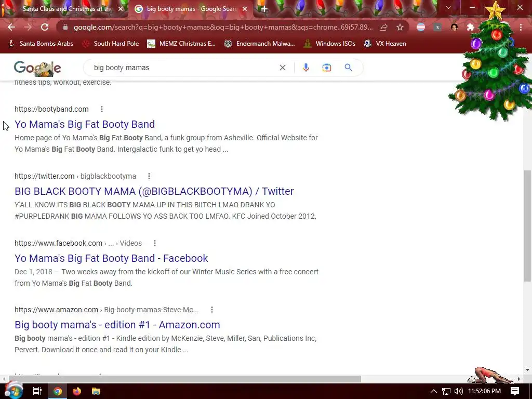Viewport: 532px width, 399px height.
Task: Open the Google logo homepage link
Action: 37,68
